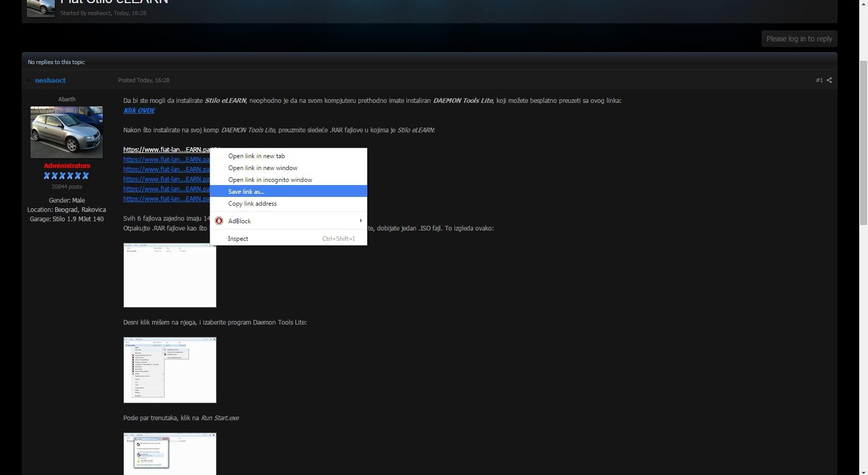Enlarge the Run Start.exe screenshot thumbnail

coord(170,454)
